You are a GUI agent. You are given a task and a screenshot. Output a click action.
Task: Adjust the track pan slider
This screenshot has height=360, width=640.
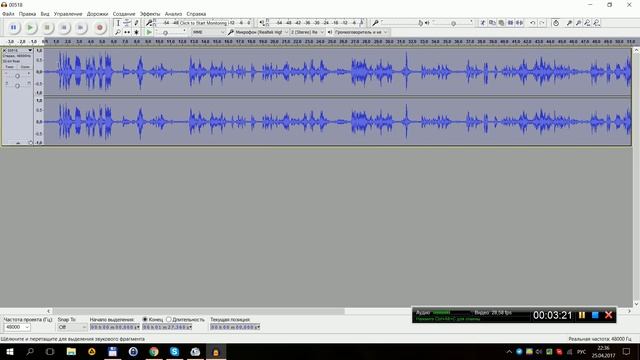point(17,85)
